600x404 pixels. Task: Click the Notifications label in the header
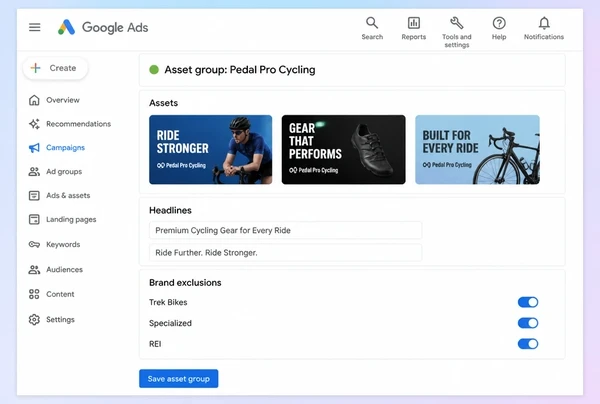[x=544, y=37]
